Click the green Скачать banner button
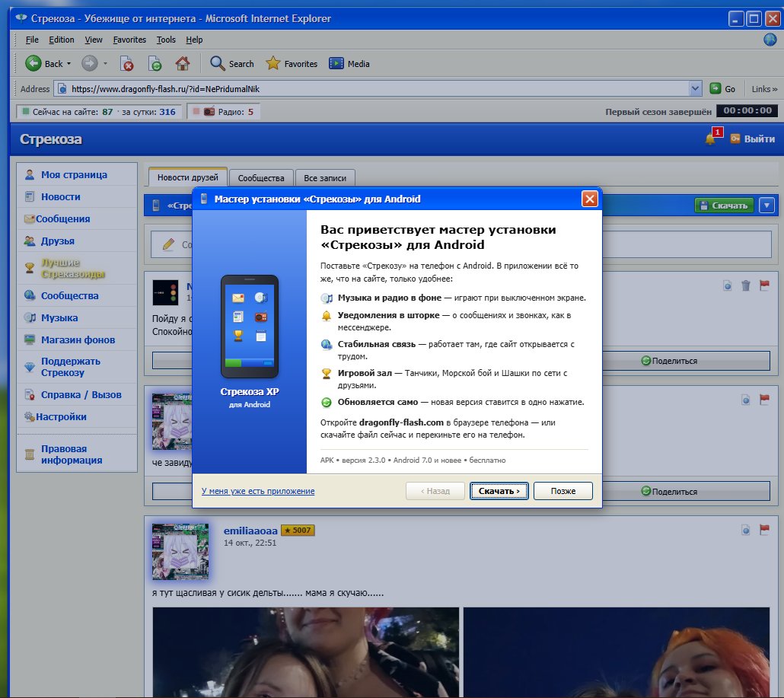 tap(724, 205)
